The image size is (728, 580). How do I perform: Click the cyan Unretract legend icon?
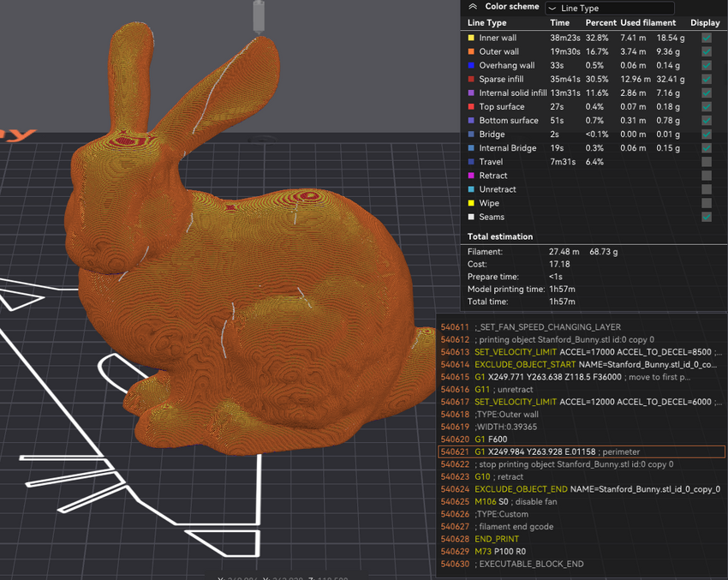click(x=471, y=189)
